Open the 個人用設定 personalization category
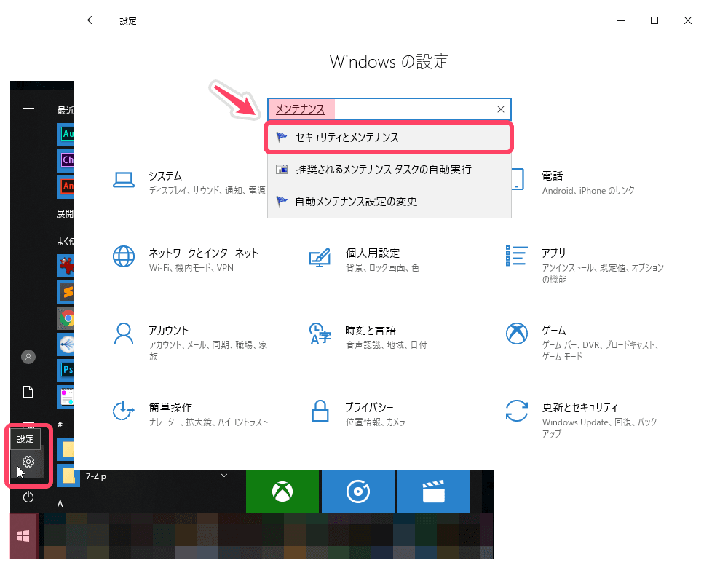Screen dimensions: 728x568 (x=364, y=260)
